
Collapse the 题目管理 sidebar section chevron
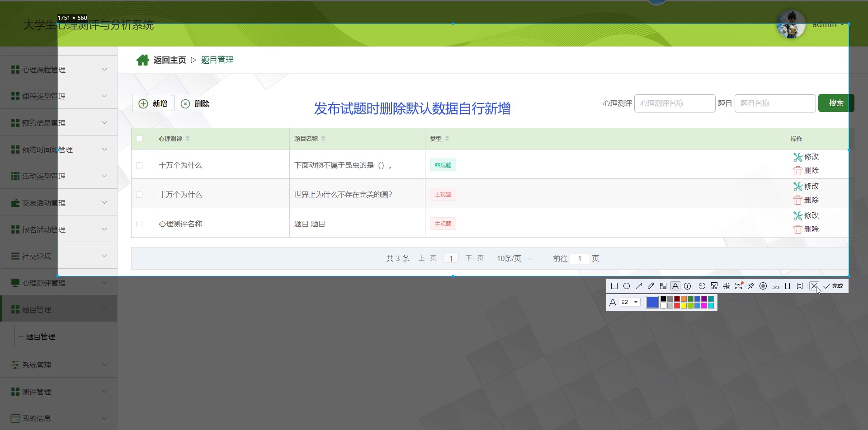(104, 309)
